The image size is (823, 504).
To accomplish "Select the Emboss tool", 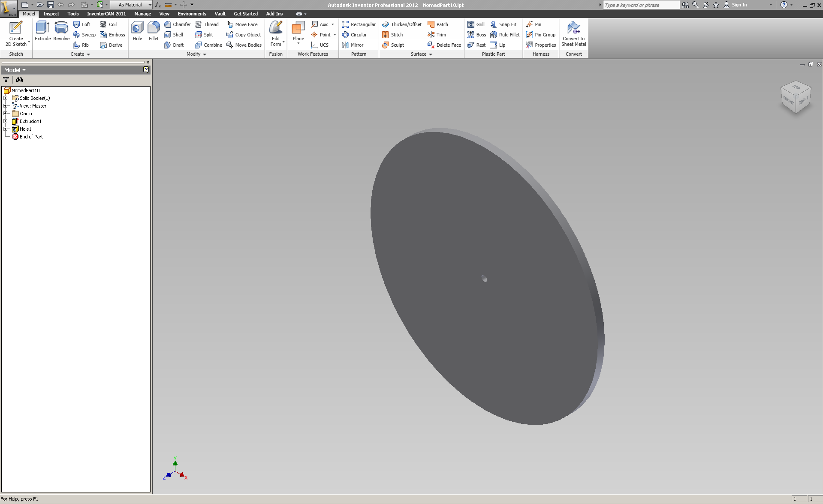I will click(112, 35).
